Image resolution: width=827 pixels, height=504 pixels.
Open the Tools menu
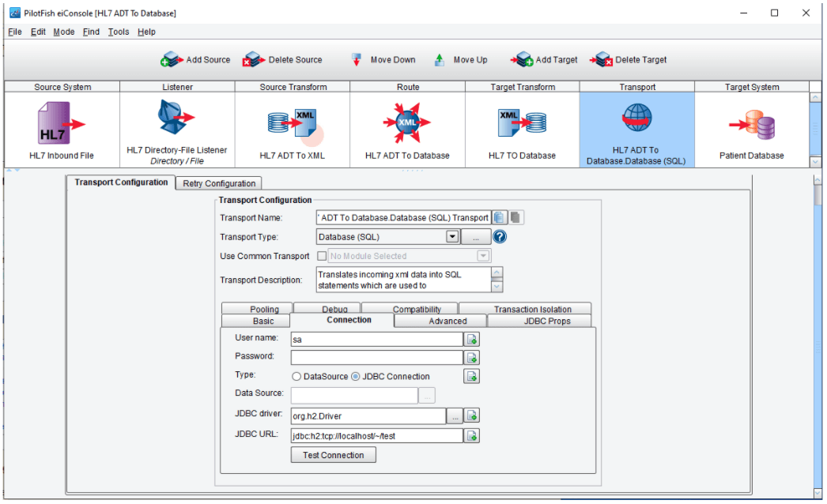click(x=119, y=32)
